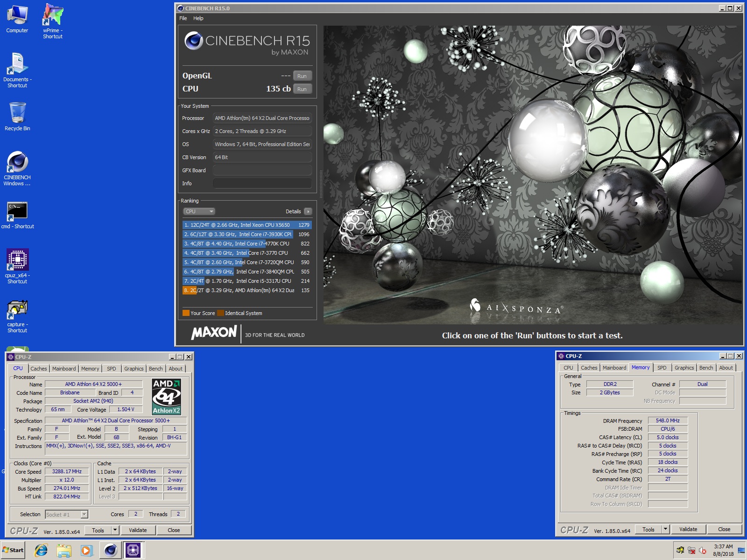Open the Computer desktop icon
Image resolution: width=747 pixels, height=560 pixels.
(x=17, y=19)
